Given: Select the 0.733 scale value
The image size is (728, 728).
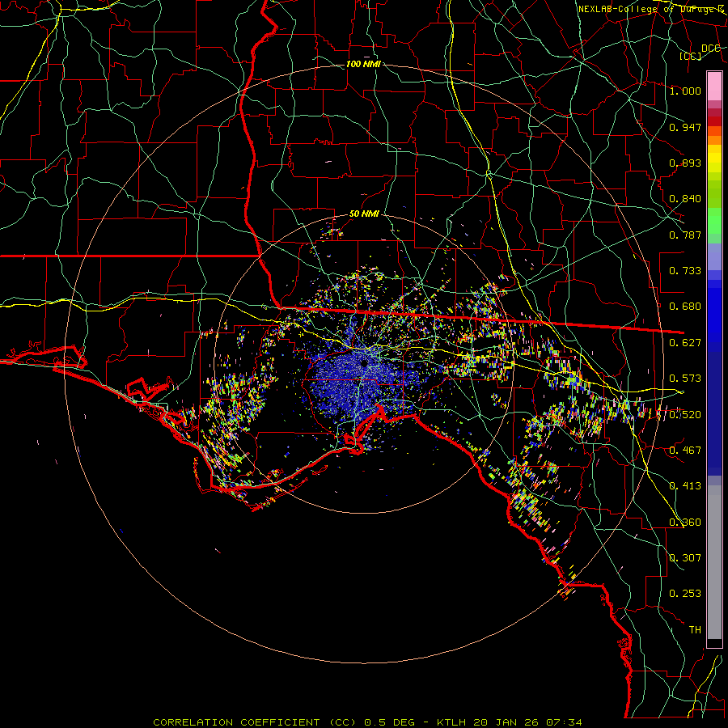Looking at the screenshot, I should pos(685,271).
